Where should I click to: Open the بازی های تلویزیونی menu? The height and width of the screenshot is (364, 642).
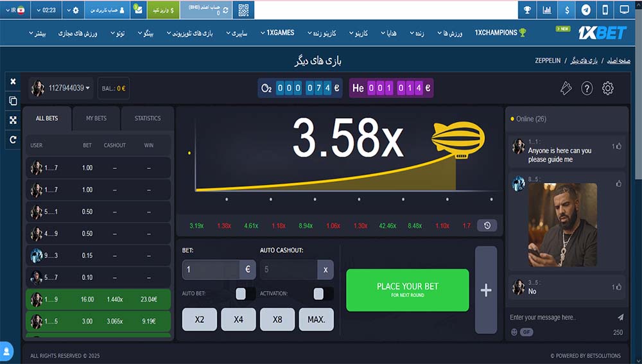click(x=189, y=33)
